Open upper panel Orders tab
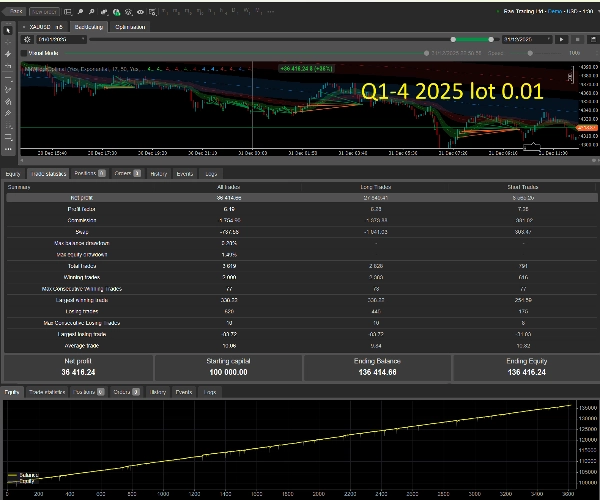The height and width of the screenshot is (500, 600). (x=127, y=174)
